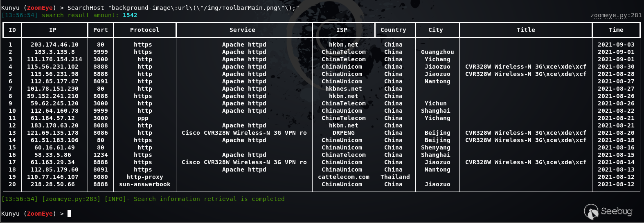Click the ISP column header
This screenshot has width=644, height=223.
pos(342,30)
